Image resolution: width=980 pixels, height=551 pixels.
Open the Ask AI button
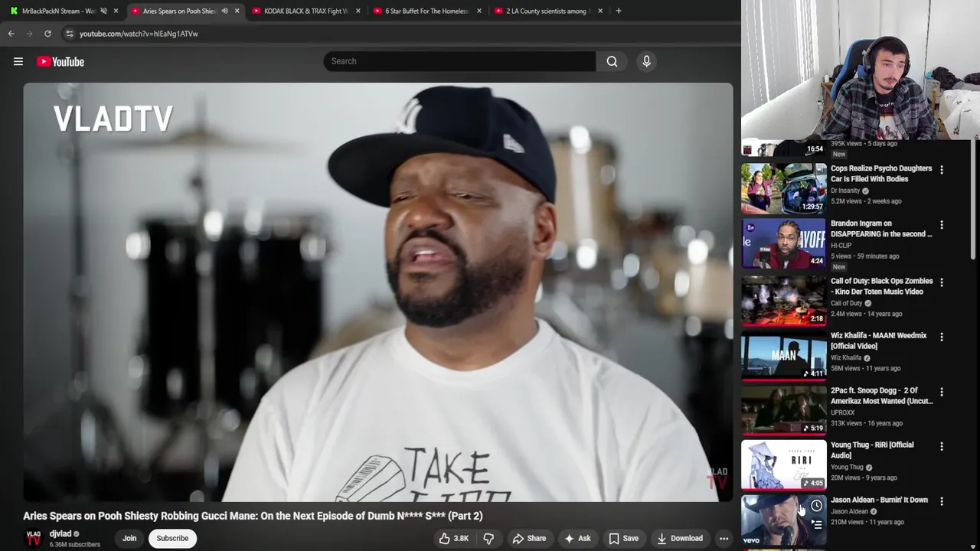pyautogui.click(x=577, y=538)
